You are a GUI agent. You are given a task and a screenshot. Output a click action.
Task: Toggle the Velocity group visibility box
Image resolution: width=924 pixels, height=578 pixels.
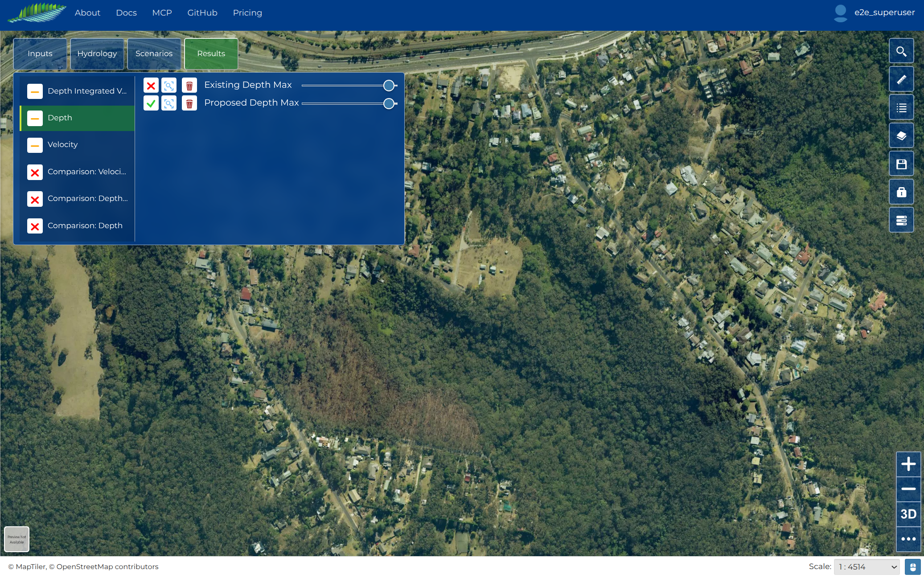coord(35,145)
